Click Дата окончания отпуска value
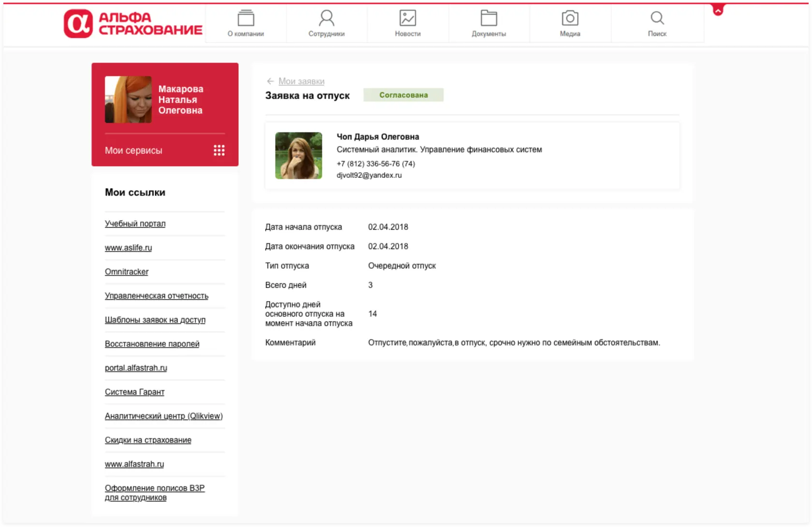Screen dimensions: 812x527 click(388, 246)
